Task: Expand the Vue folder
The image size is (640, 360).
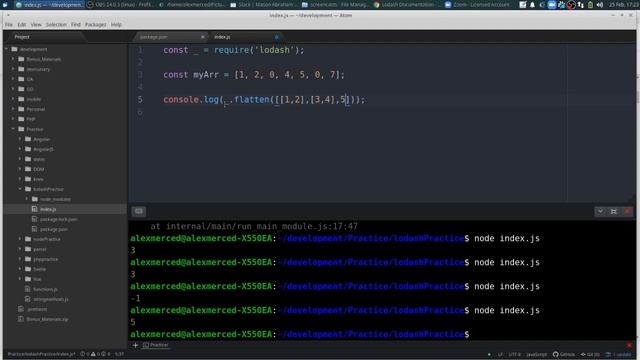Action: click(x=20, y=279)
